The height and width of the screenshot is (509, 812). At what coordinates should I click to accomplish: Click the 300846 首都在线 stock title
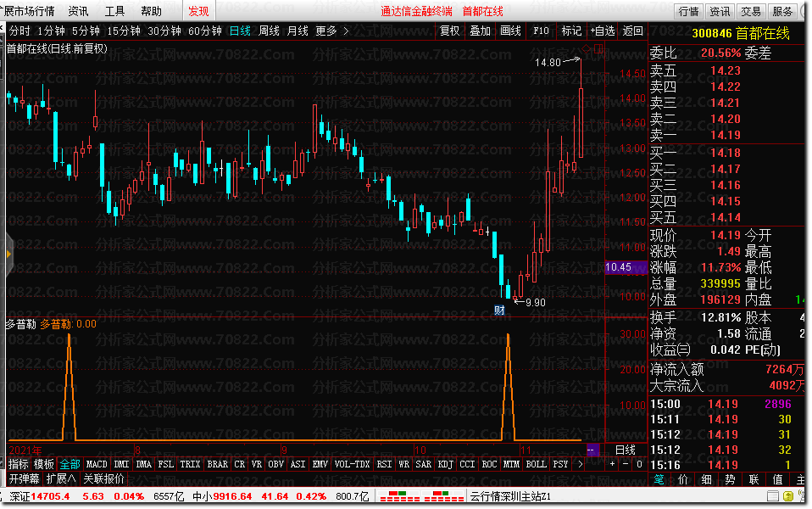click(x=741, y=33)
